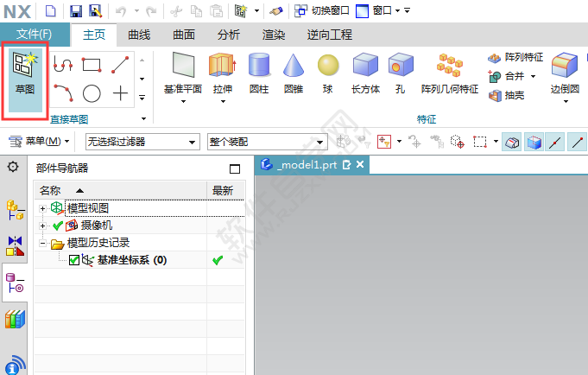Toggle the line endpoint snap option
588x375 pixels.
pyautogui.click(x=577, y=142)
